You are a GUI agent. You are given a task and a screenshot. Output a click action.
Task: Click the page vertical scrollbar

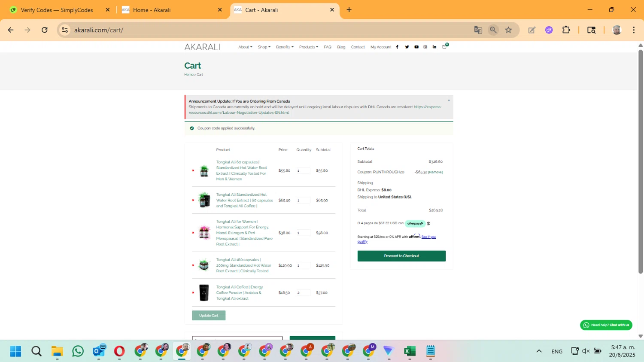(x=641, y=162)
